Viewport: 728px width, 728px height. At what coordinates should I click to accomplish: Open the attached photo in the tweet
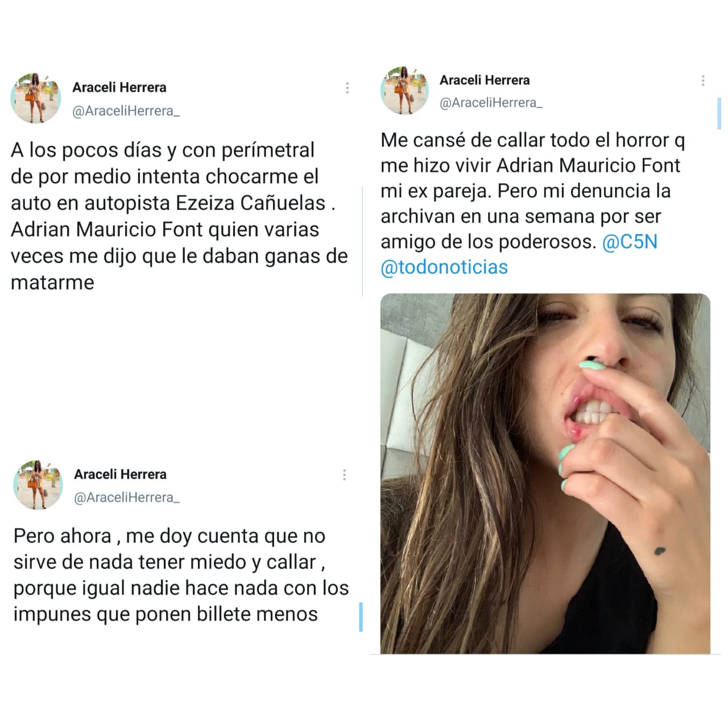click(545, 473)
